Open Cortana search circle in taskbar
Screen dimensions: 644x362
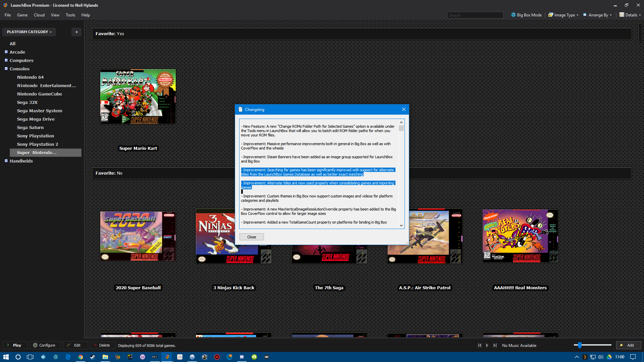18,357
